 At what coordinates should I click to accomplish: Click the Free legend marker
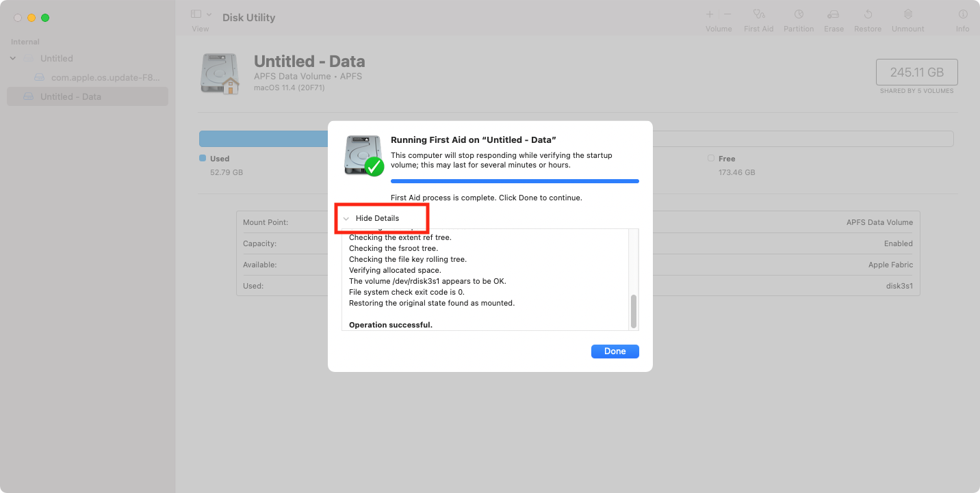(711, 159)
